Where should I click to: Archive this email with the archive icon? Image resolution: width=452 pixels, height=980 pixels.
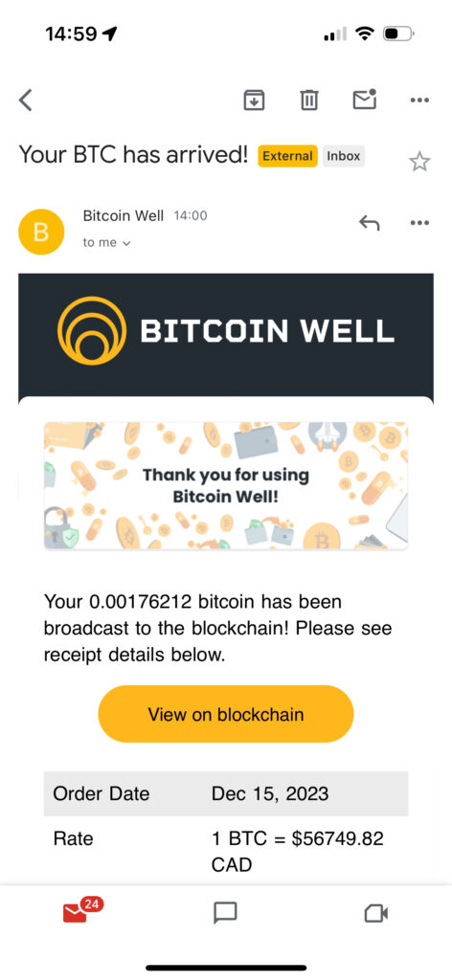pyautogui.click(x=254, y=100)
